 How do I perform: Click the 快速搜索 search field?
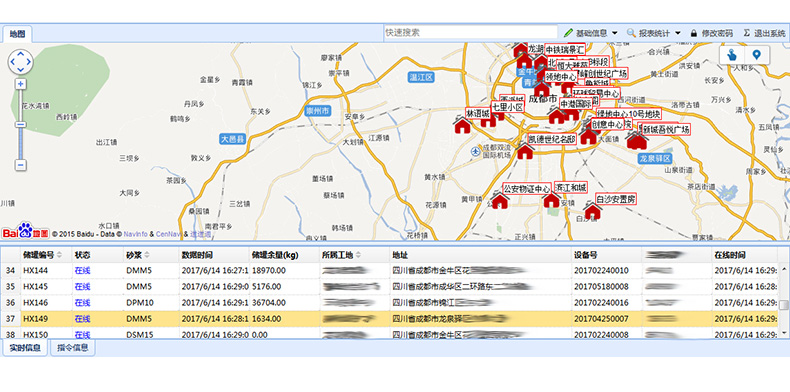[x=470, y=32]
